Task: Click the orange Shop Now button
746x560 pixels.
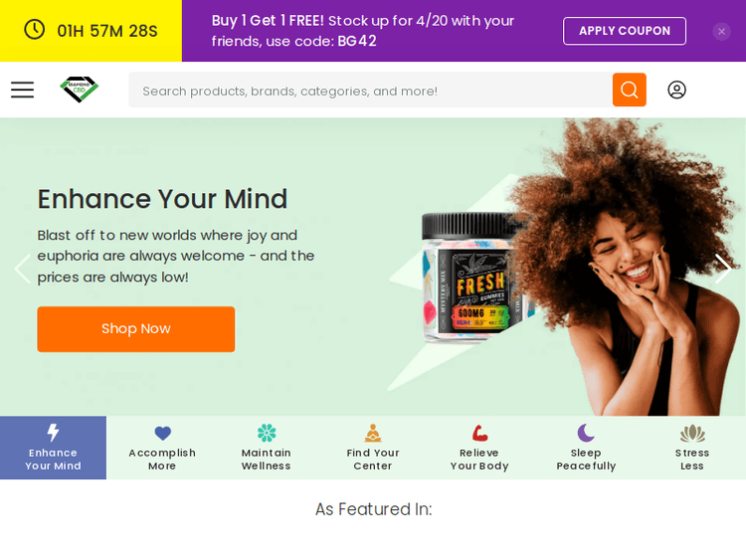Action: click(x=136, y=329)
